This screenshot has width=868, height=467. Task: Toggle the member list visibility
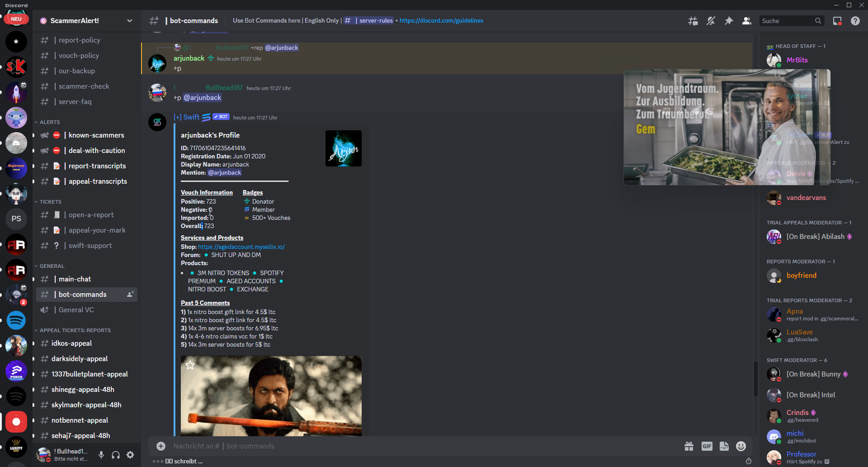747,21
